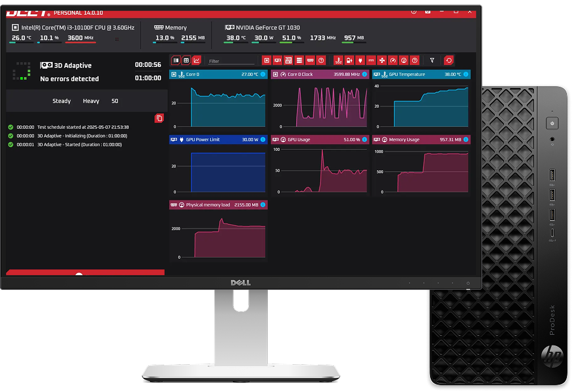Open info for Physical memory load graph
This screenshot has width=572, height=392.
pyautogui.click(x=263, y=205)
